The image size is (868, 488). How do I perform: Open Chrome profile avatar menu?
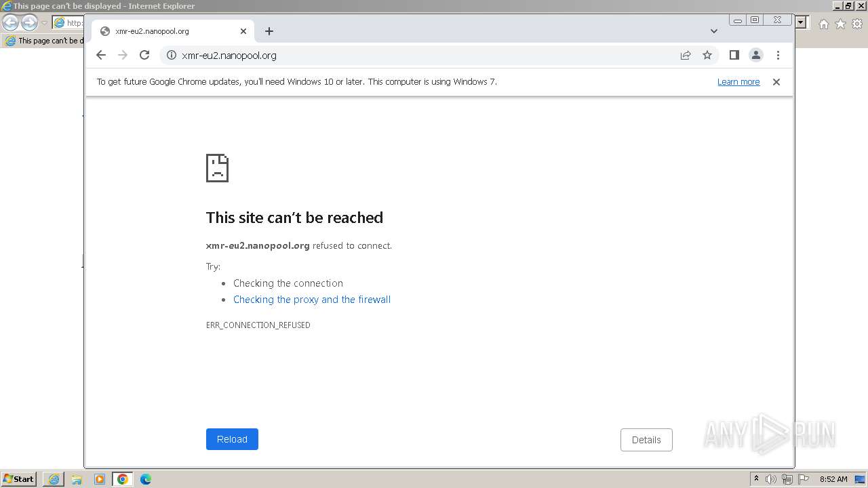click(756, 56)
